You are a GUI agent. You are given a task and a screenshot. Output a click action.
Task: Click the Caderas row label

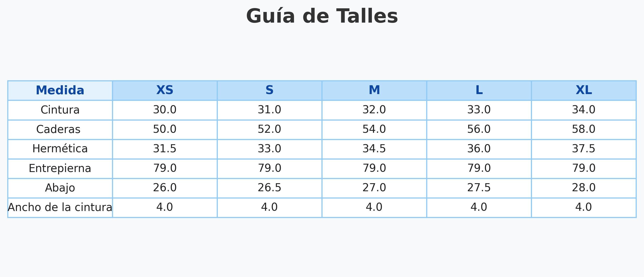(58, 129)
